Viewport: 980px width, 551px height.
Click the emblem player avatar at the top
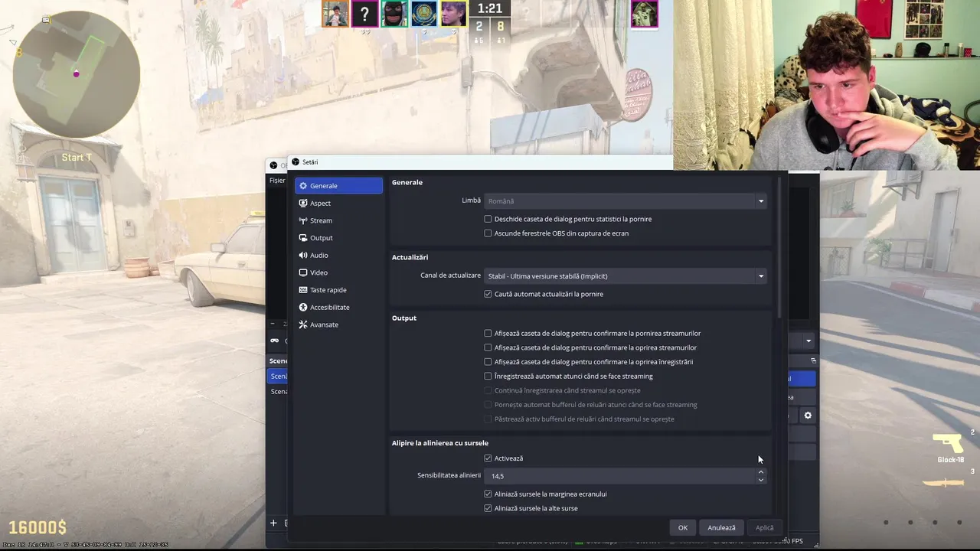click(424, 14)
